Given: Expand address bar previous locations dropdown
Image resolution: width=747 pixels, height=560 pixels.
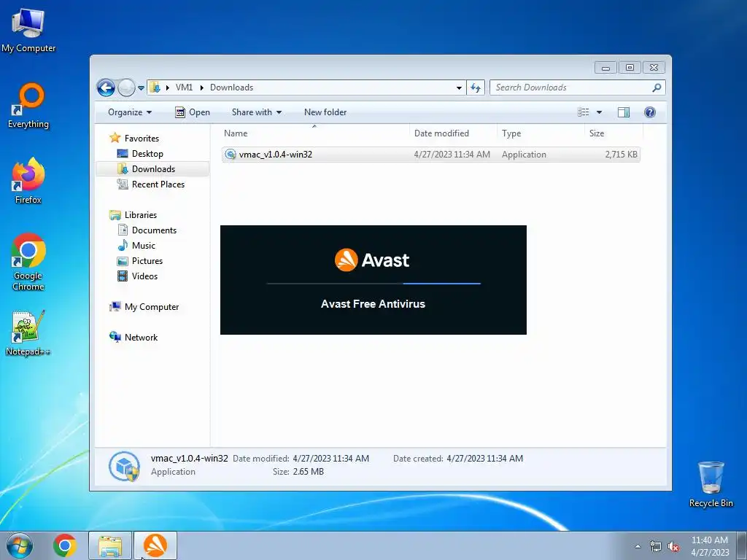Looking at the screenshot, I should 459,87.
